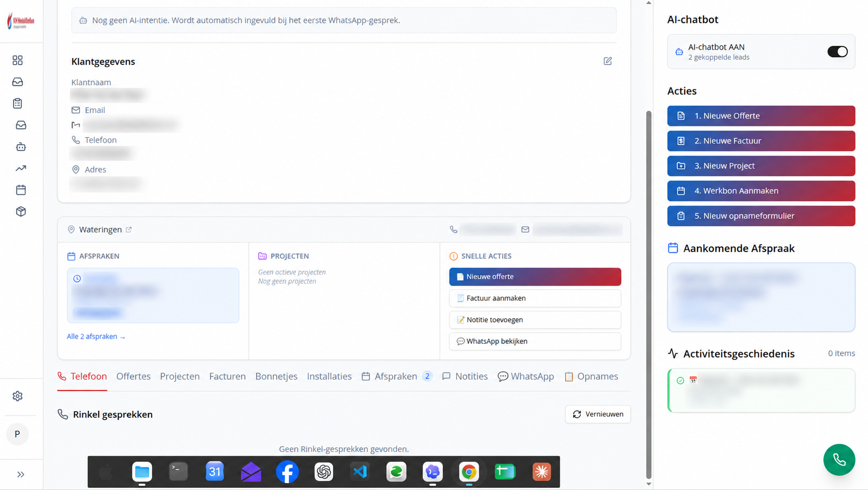Screen dimensions: 868x490
Task: Switch to the Projecten tab
Action: (x=180, y=376)
